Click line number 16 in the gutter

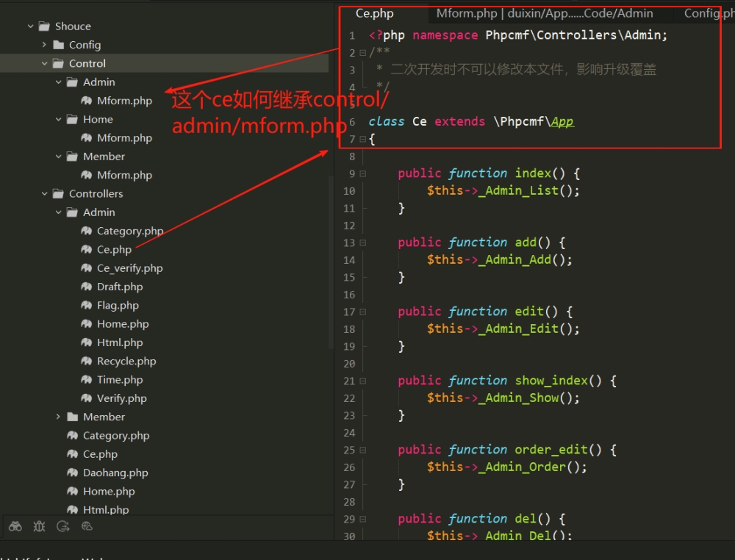[349, 295]
